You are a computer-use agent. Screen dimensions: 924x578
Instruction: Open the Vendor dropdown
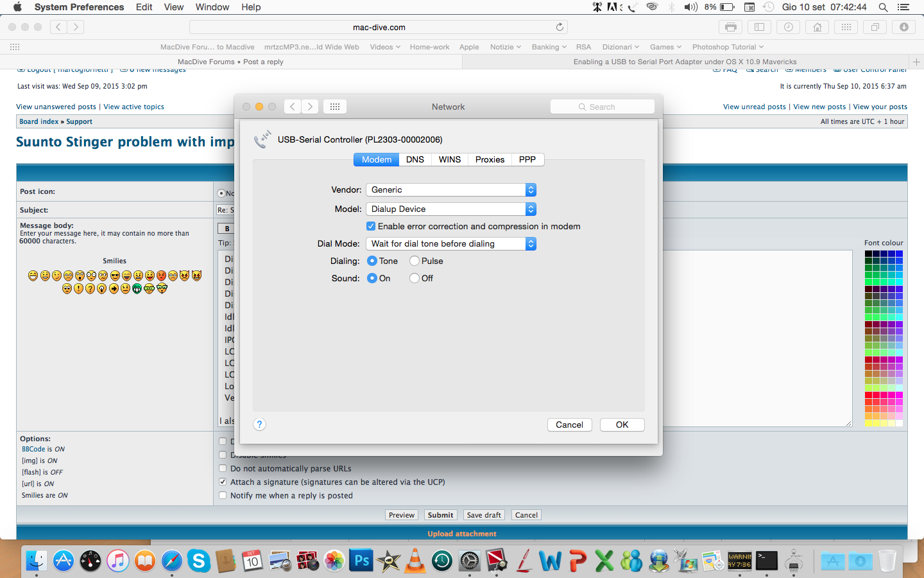click(451, 190)
